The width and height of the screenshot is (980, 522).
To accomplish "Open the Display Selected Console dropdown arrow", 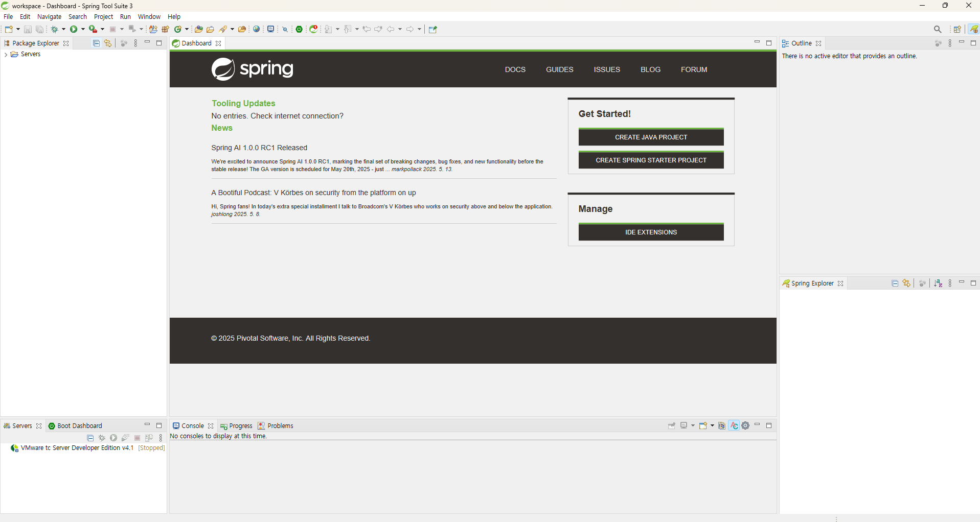I will 693,425.
